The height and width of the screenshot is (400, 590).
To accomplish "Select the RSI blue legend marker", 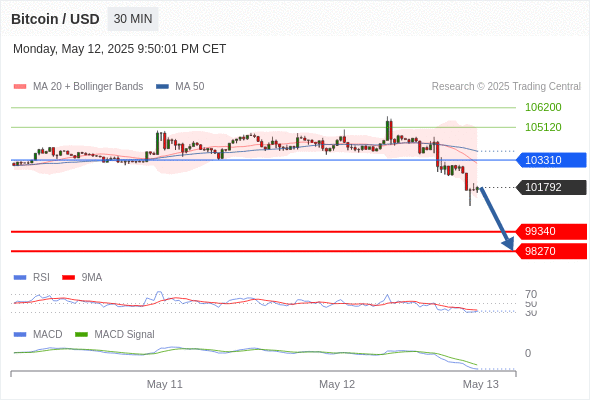I will point(20,278).
